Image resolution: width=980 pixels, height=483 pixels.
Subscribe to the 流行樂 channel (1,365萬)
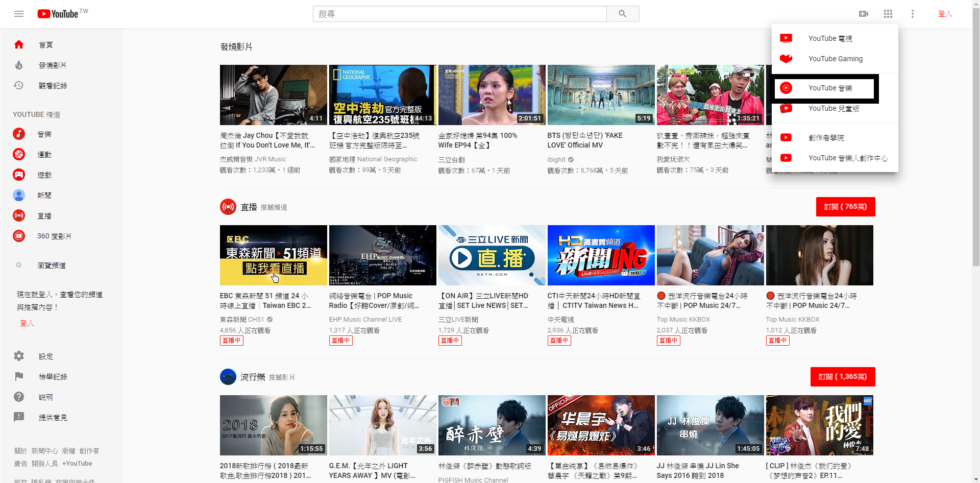coord(842,377)
